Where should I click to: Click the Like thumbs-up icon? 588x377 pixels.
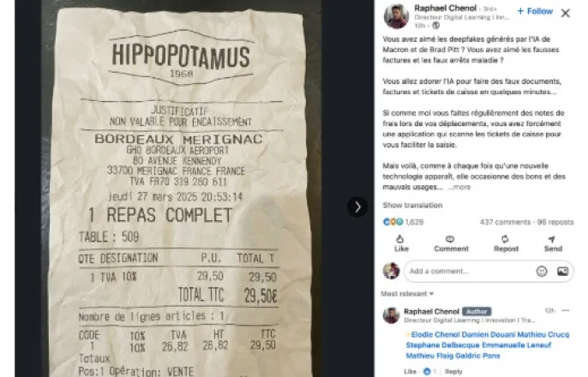click(x=400, y=239)
